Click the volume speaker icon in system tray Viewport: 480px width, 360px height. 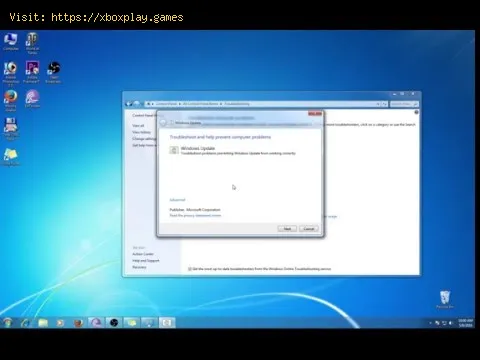pos(451,323)
